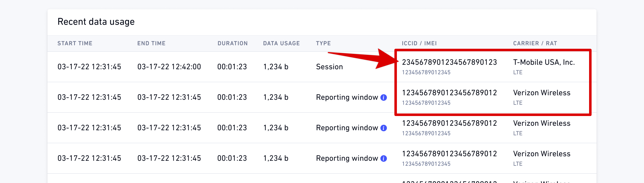Click the DATA USAGE column header
Viewport: 644px width, 183px height.
(x=281, y=43)
